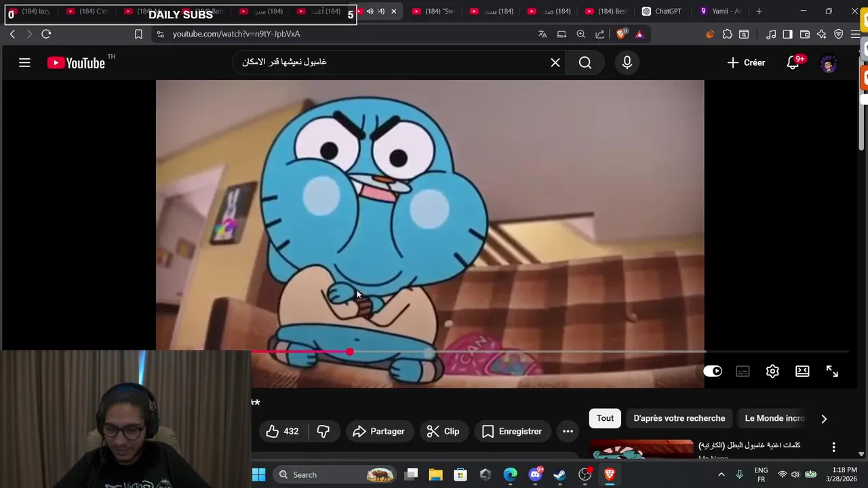Click the Partager share button
Image resolution: width=868 pixels, height=488 pixels.
point(378,431)
